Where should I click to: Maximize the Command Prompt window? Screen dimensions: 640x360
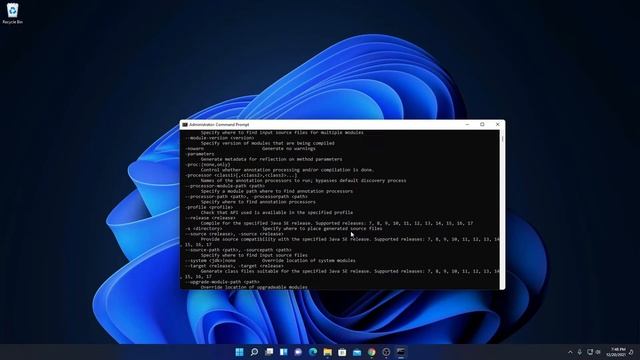pyautogui.click(x=482, y=124)
